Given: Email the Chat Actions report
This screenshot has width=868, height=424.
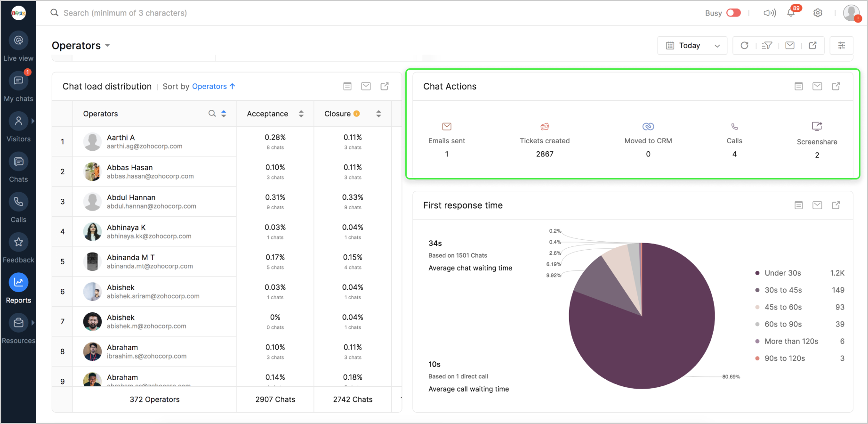Looking at the screenshot, I should (x=817, y=86).
